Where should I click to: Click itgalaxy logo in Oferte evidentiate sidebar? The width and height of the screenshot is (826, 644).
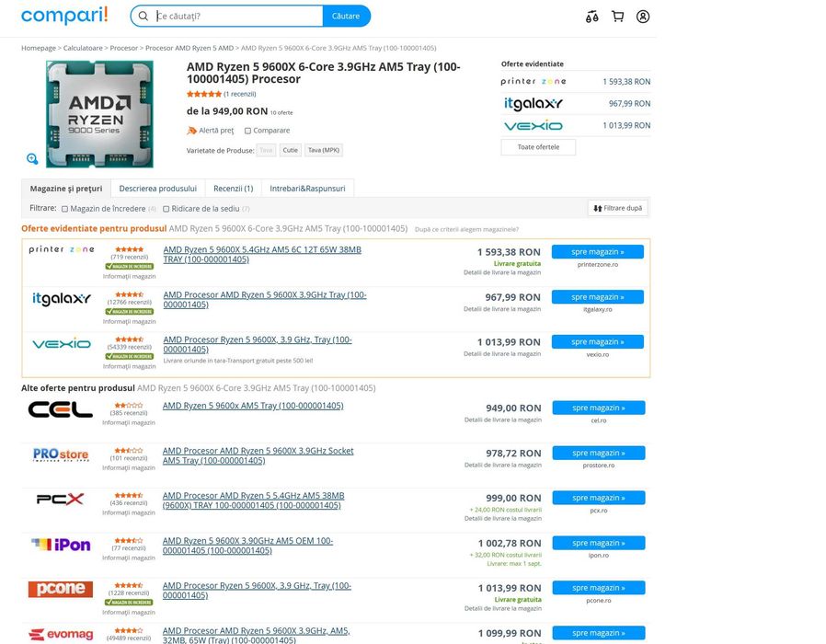(x=533, y=103)
